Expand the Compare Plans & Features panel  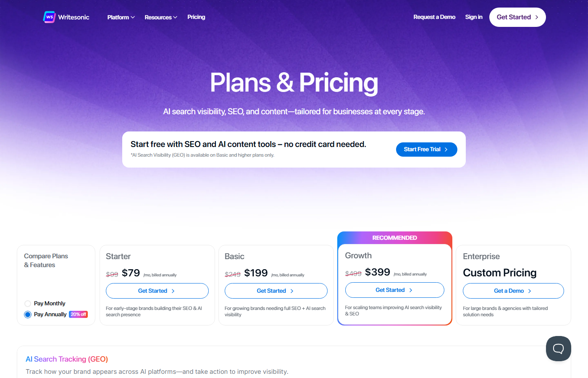[x=46, y=260]
